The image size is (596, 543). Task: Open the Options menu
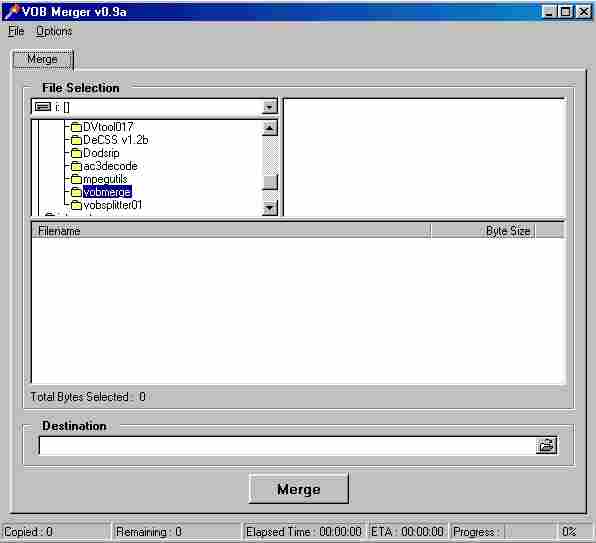point(54,31)
